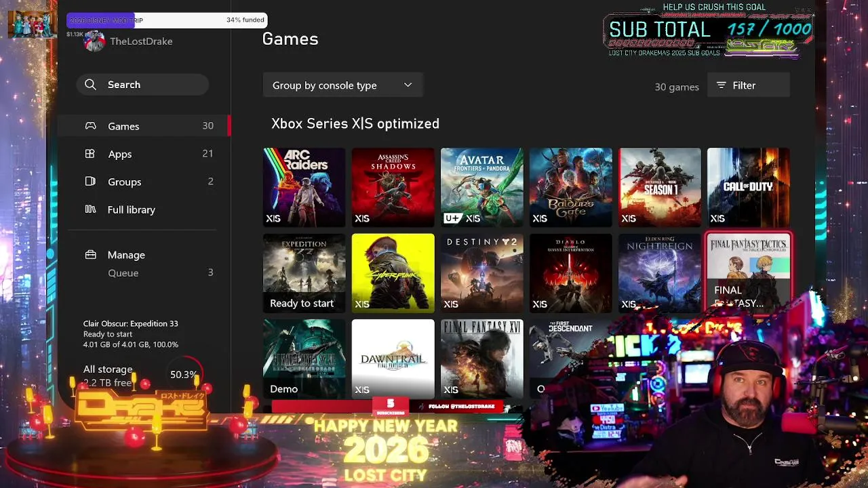
Task: Select the Apps grid icon
Action: click(90, 154)
